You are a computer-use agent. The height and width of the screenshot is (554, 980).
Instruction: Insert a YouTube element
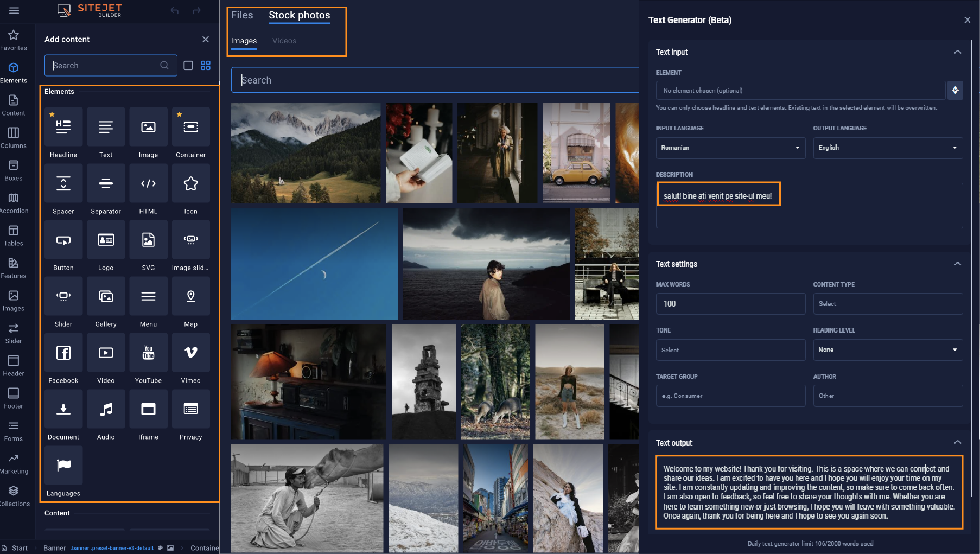(148, 353)
